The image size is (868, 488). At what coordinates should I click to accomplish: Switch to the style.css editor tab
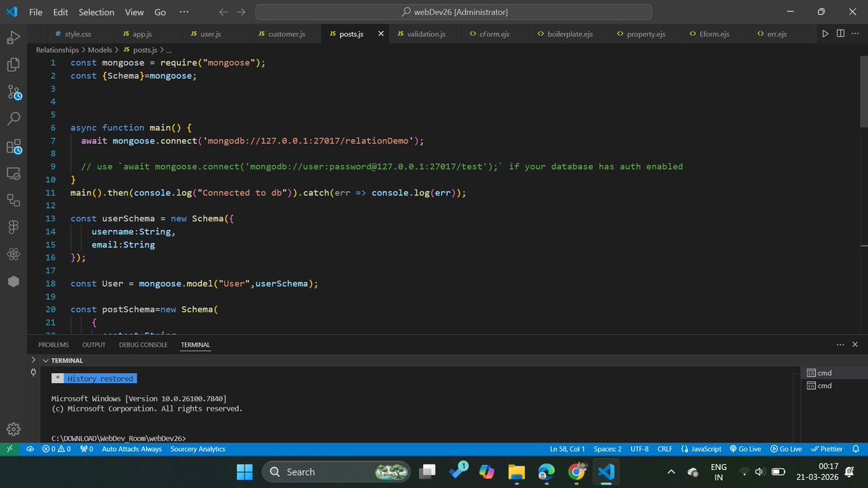pos(77,34)
